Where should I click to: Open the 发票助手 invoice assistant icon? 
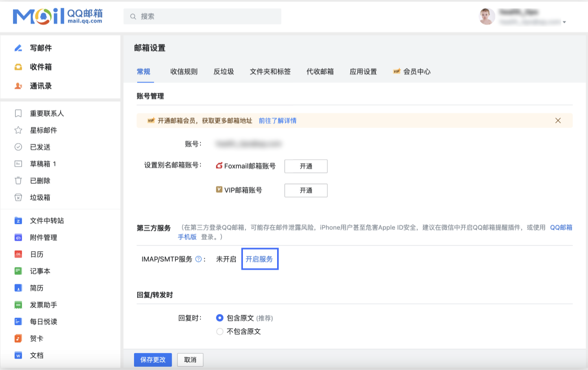[18, 304]
